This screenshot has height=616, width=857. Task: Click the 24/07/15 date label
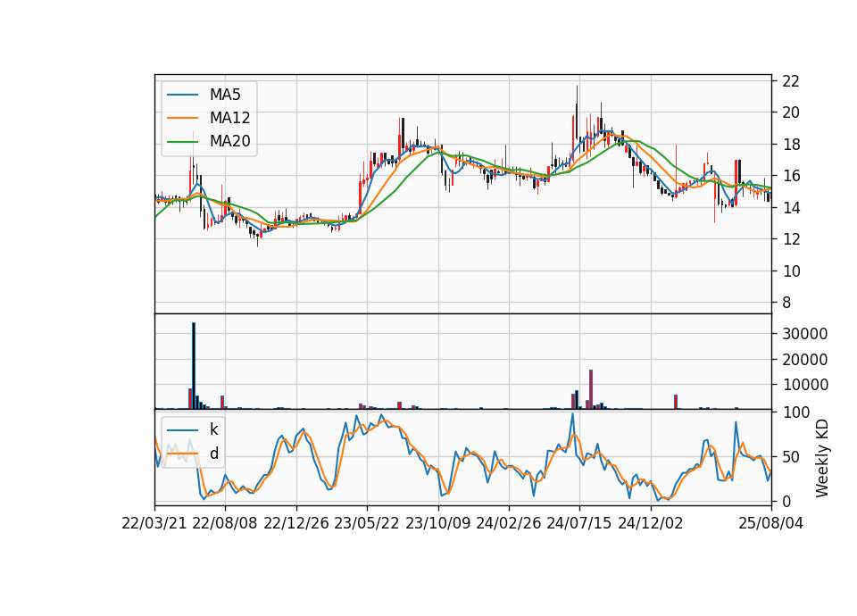(579, 523)
